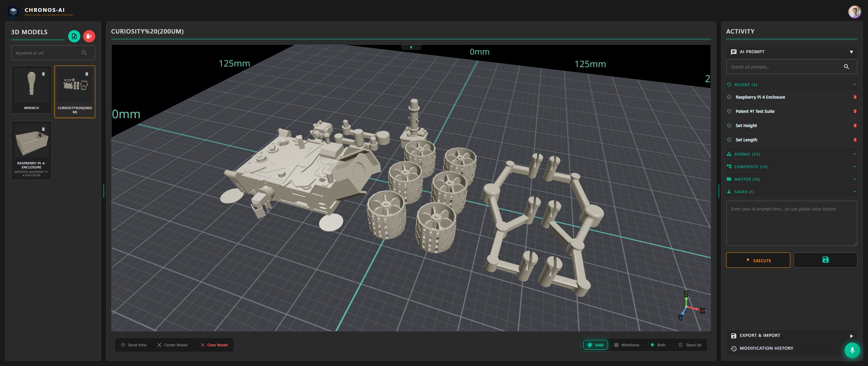This screenshot has width=868, height=366.
Task: Expand the Saved (1) prompts category
Action: click(x=854, y=192)
